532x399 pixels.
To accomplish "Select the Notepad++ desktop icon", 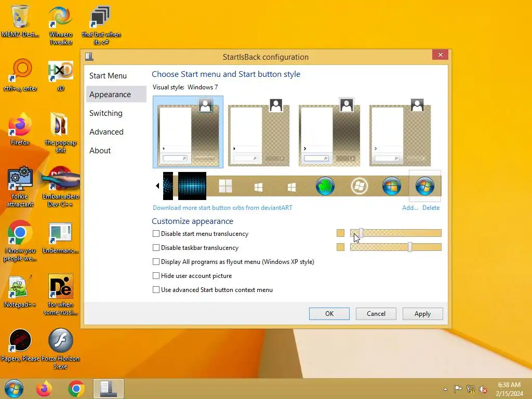I will click(20, 291).
